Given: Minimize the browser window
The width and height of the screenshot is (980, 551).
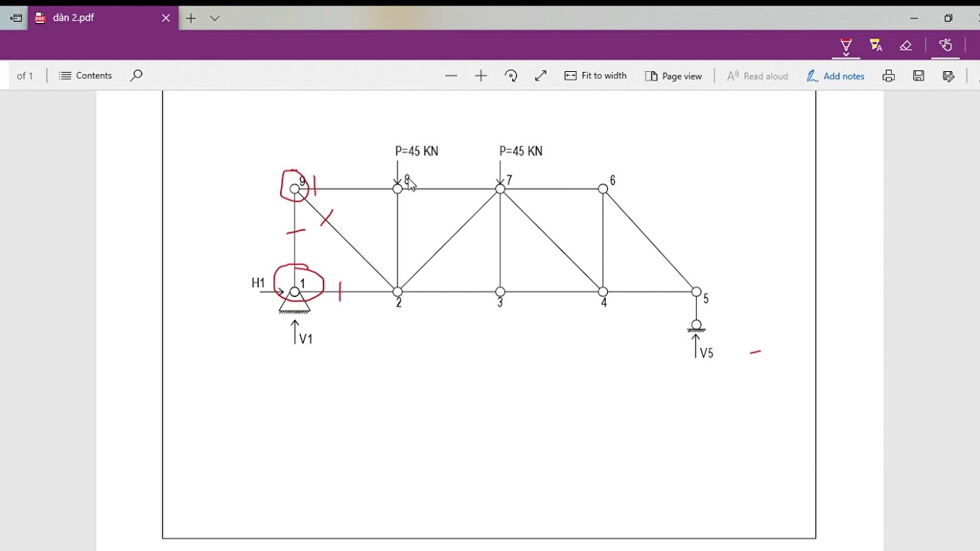Looking at the screenshot, I should (913, 18).
